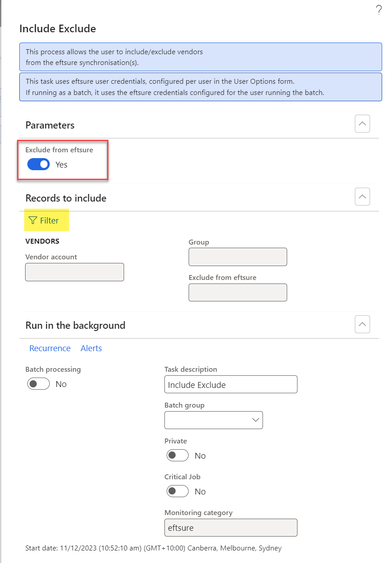Collapse Run in the background section

coord(362,324)
